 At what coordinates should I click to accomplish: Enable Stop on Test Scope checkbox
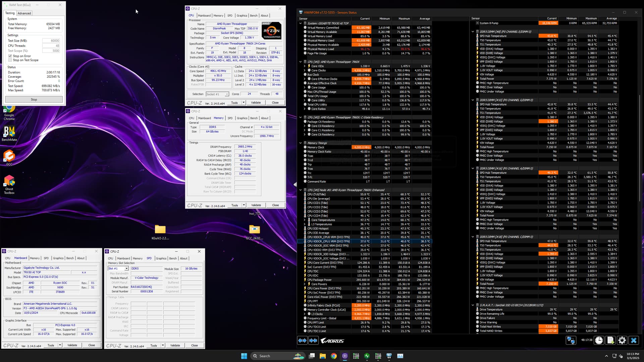coord(10,60)
